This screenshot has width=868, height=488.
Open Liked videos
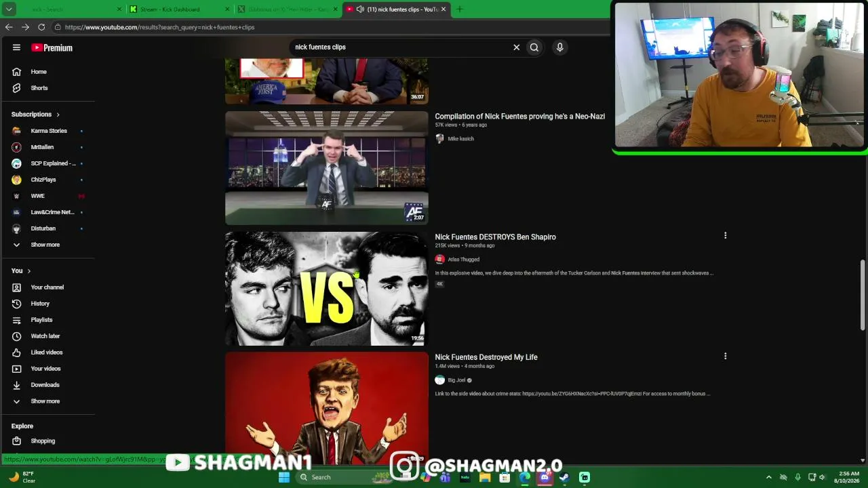click(x=47, y=352)
